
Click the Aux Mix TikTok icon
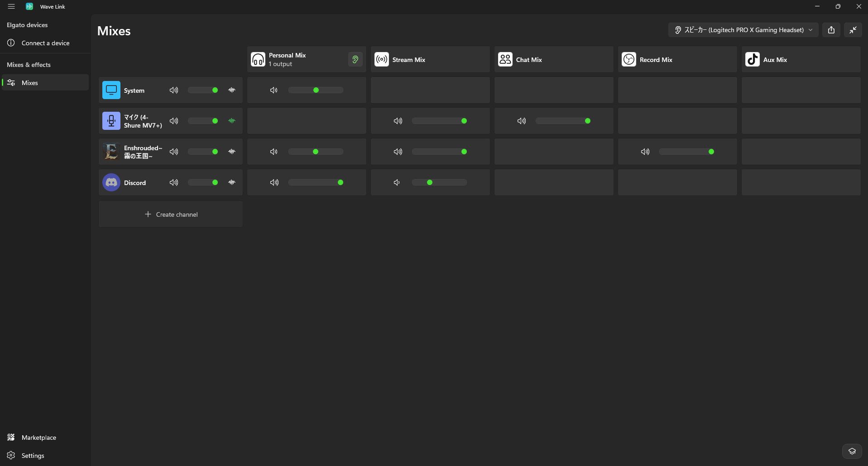click(x=753, y=59)
